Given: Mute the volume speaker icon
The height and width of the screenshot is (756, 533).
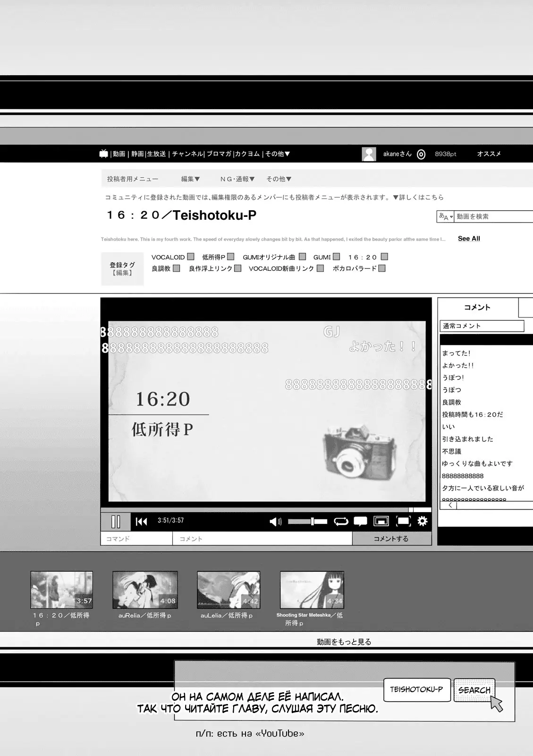Looking at the screenshot, I should point(275,522).
